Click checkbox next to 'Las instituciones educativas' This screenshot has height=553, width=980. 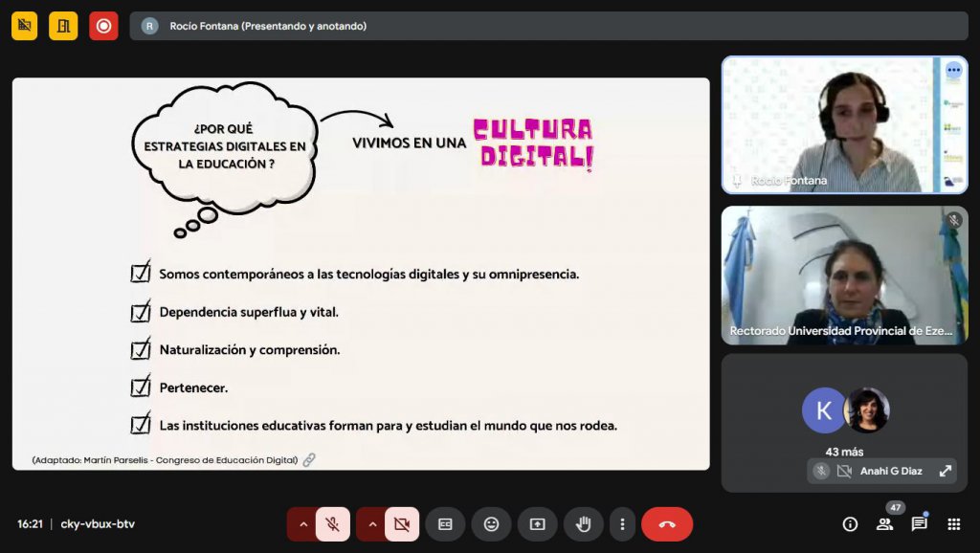(x=141, y=424)
